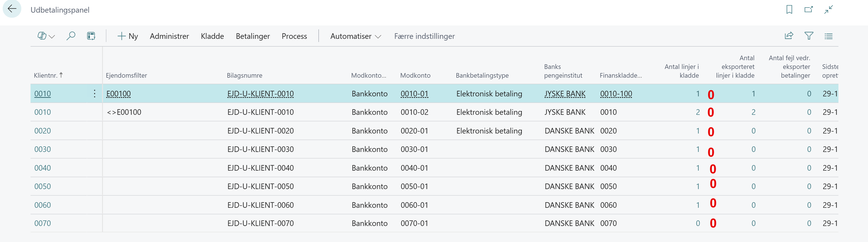The height and width of the screenshot is (242, 868).
Task: Open client link 0020
Action: (42, 131)
